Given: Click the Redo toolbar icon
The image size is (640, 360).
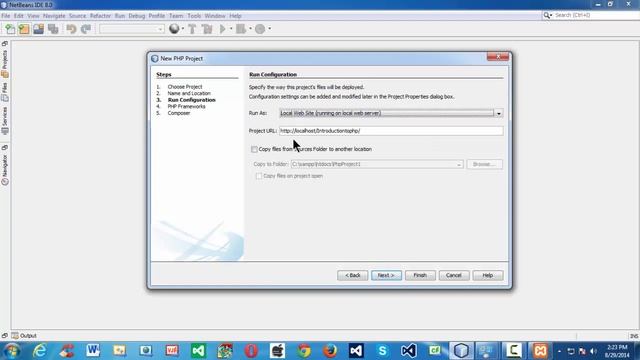Looking at the screenshot, I should click(86, 29).
